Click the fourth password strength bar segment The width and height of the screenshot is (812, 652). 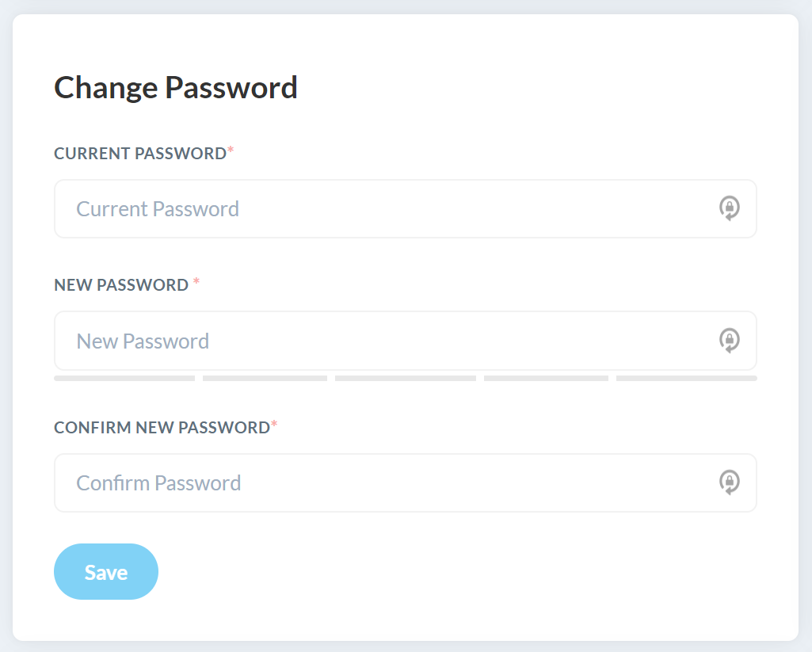click(x=546, y=379)
